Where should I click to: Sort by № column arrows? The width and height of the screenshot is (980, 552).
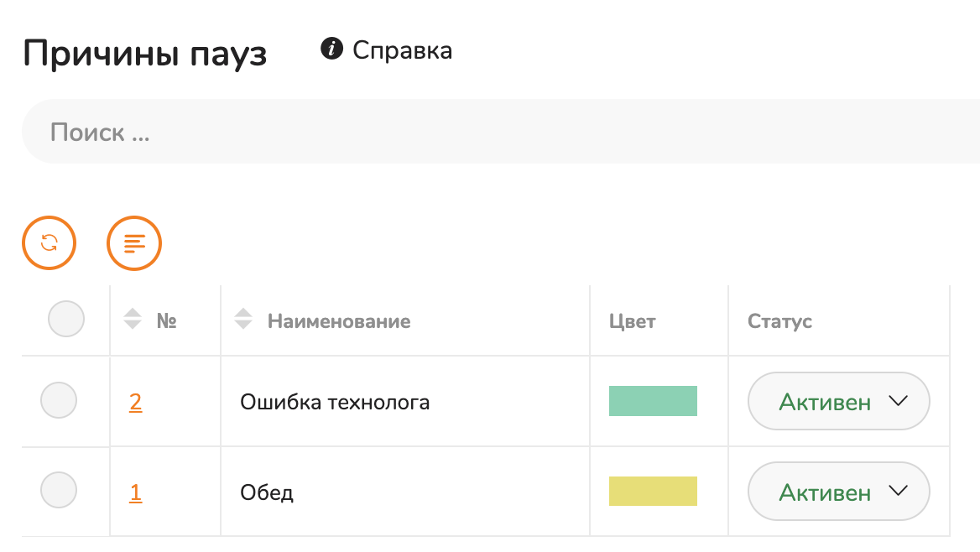click(x=133, y=319)
